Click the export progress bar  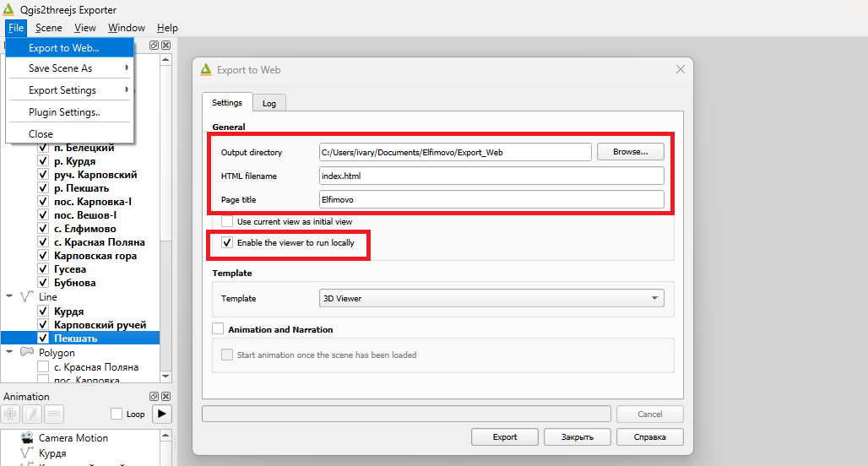(x=406, y=414)
